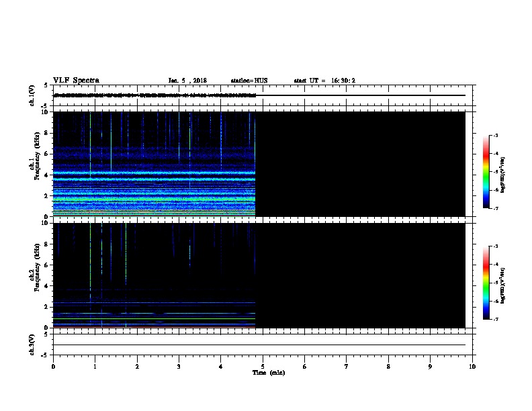Click inside the ch.1 spectrogram panel
The width and height of the screenshot is (532, 411).
point(259,164)
